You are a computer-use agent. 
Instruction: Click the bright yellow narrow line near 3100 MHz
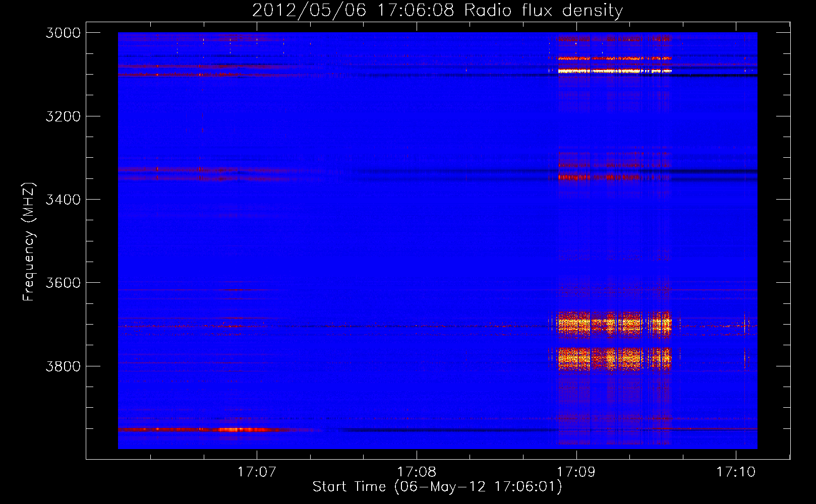click(614, 71)
